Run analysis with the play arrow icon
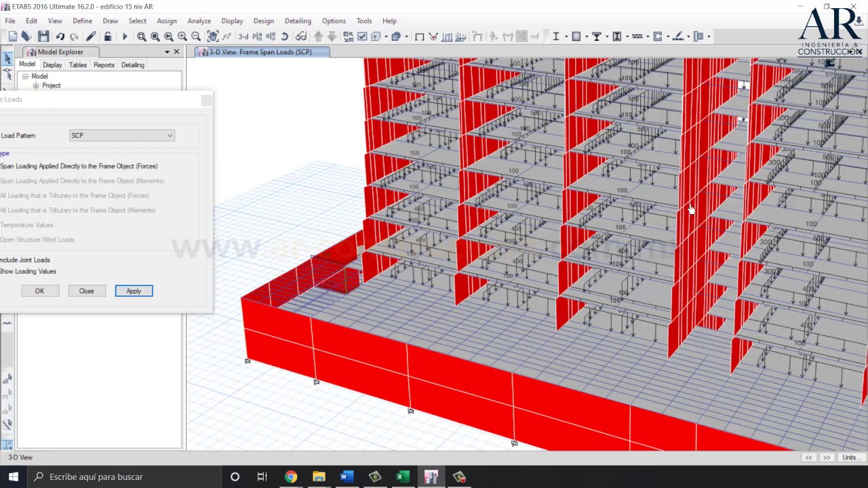The image size is (868, 488). (125, 36)
